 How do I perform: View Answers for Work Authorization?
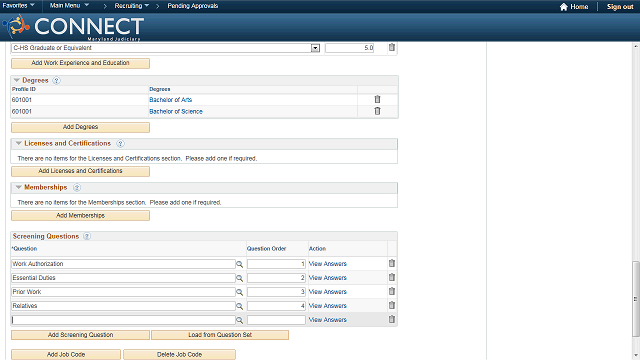pos(328,264)
